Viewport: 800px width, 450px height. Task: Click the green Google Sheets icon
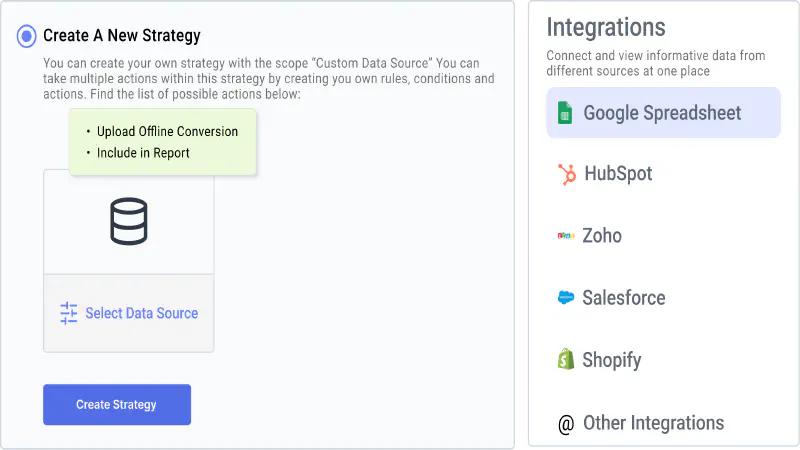pos(565,113)
